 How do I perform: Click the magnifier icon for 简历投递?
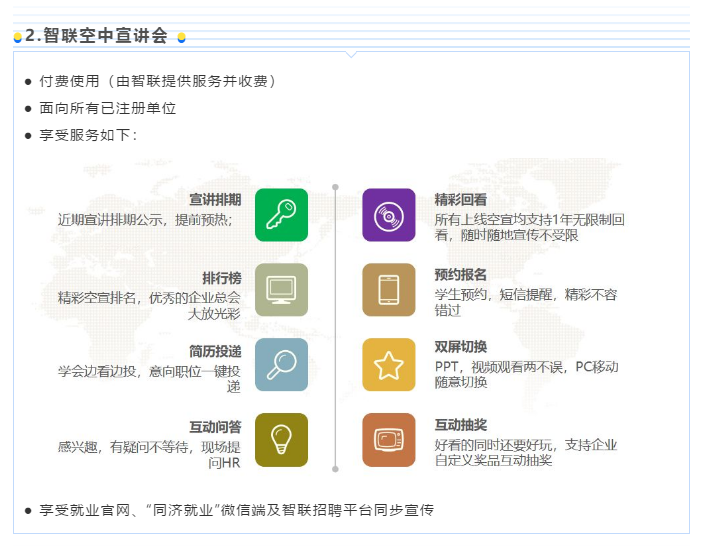tap(281, 365)
